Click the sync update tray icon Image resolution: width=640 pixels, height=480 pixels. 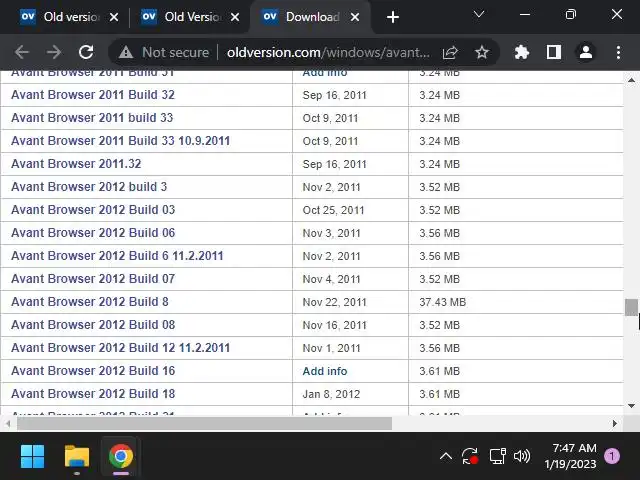tap(470, 456)
